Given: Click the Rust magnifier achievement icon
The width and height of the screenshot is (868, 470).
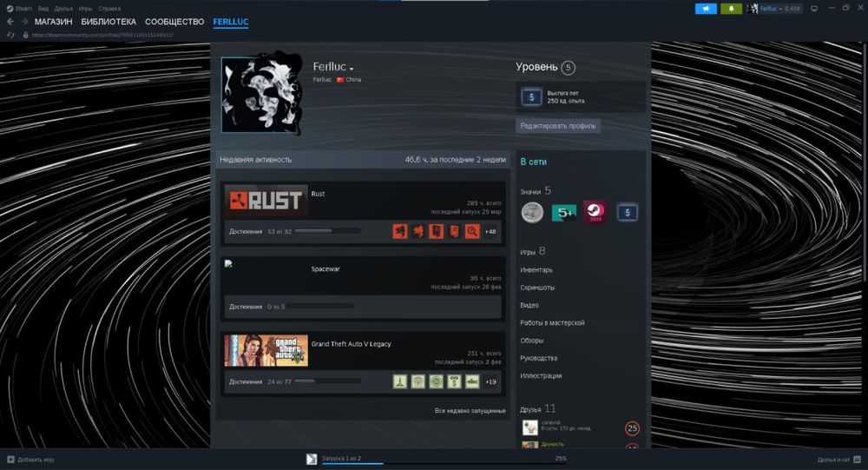Looking at the screenshot, I should (472, 231).
